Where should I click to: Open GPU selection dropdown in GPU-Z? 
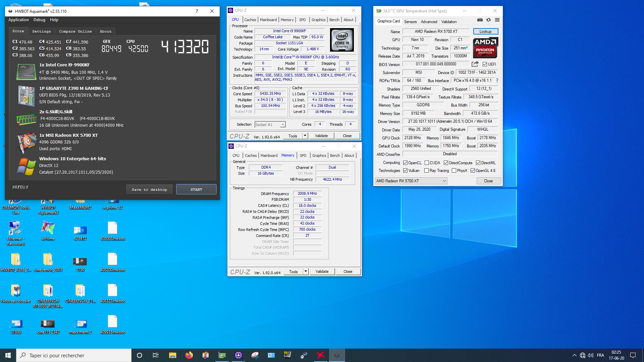(x=411, y=181)
